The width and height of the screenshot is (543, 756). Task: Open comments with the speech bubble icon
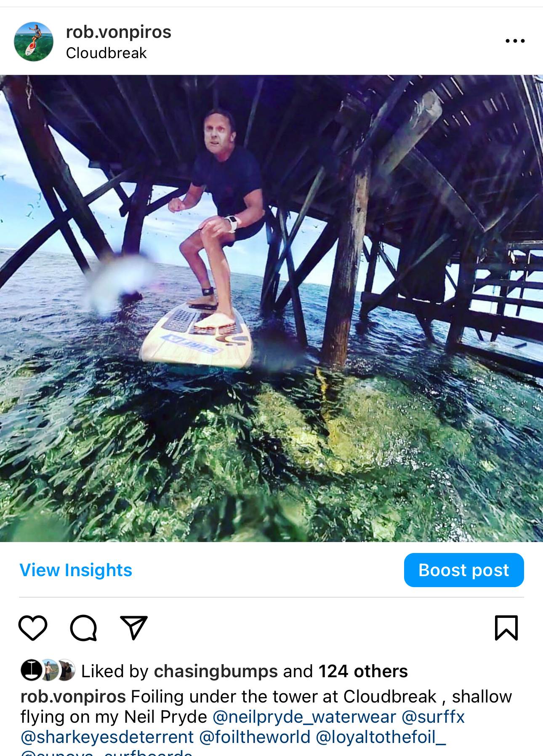(x=83, y=628)
